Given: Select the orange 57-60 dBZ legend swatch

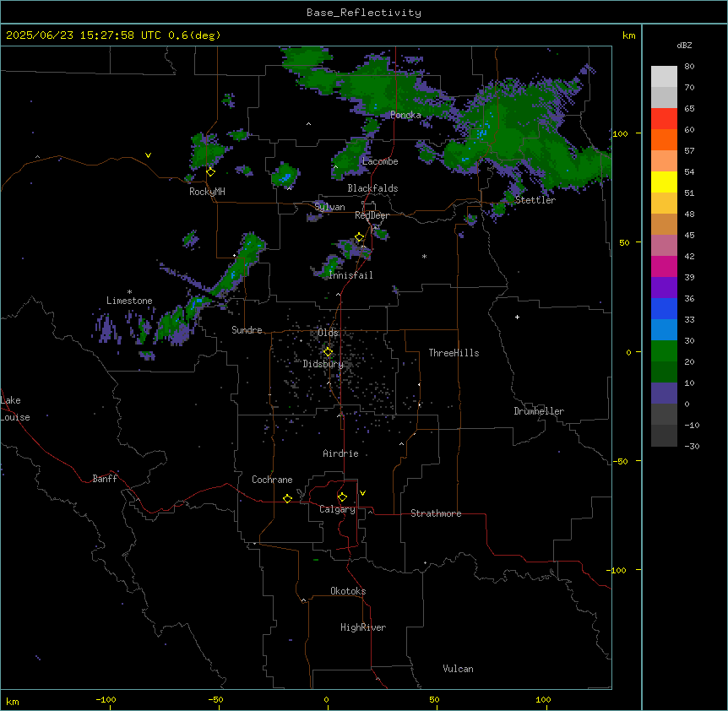Looking at the screenshot, I should 664,139.
